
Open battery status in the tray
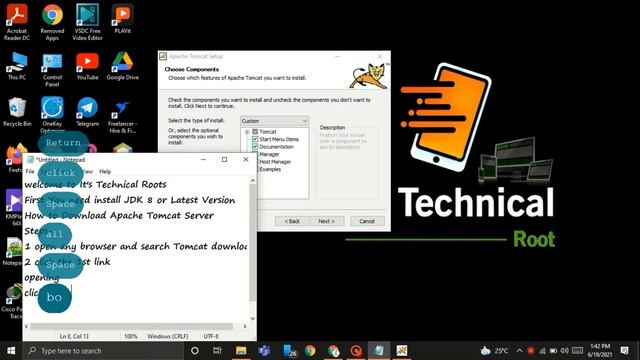click(x=553, y=351)
